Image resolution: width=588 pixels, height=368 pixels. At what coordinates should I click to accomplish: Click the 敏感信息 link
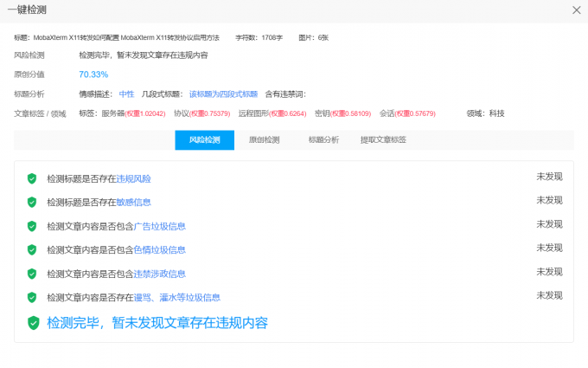coord(133,203)
